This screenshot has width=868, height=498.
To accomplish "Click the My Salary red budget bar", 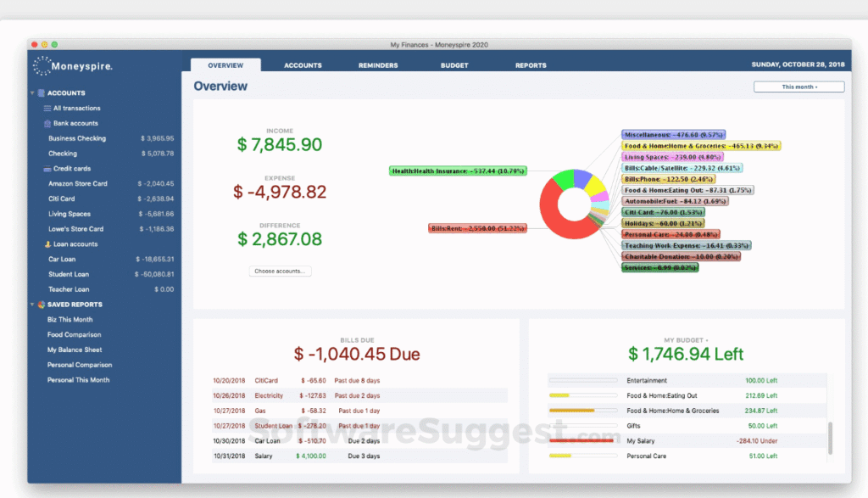I will pos(581,441).
